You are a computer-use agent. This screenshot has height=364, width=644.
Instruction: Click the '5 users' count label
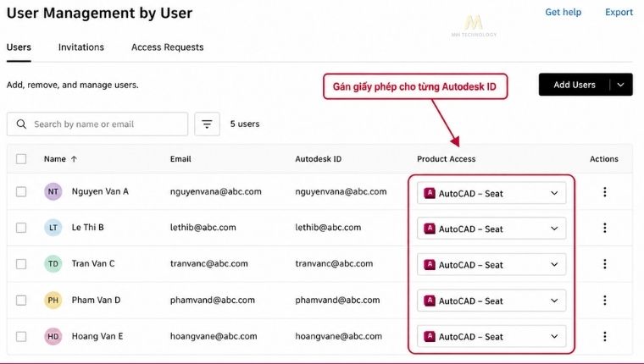245,124
